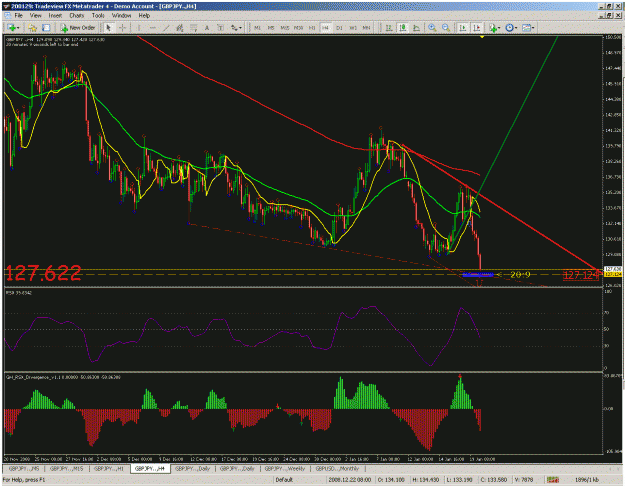The height and width of the screenshot is (486, 625).
Task: Switch chart to MN timeframe
Action: (x=366, y=28)
